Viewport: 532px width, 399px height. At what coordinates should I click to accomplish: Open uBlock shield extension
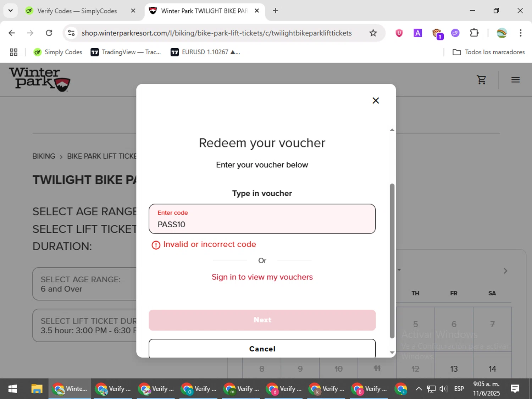point(399,33)
